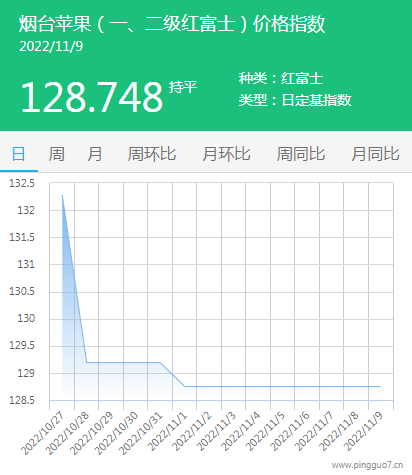Select the 月同比 monthly year-on-year tab
412x475 pixels.
[375, 154]
